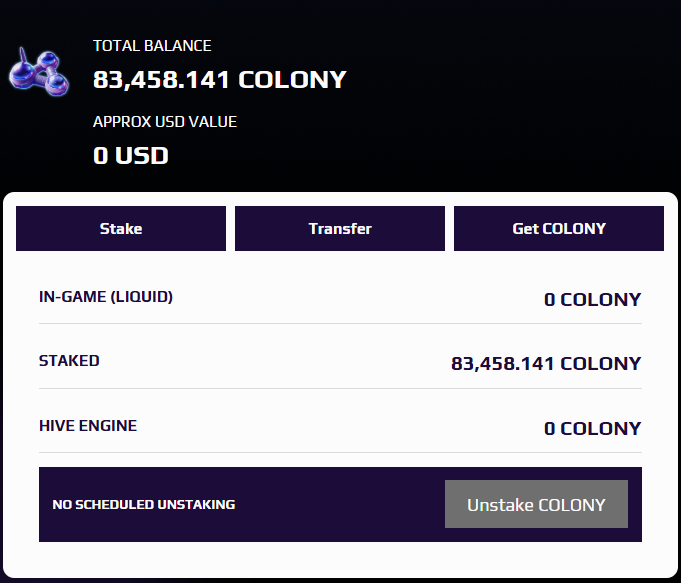
Task: Select the staked 83,458.141 COLONY amount
Action: point(546,364)
